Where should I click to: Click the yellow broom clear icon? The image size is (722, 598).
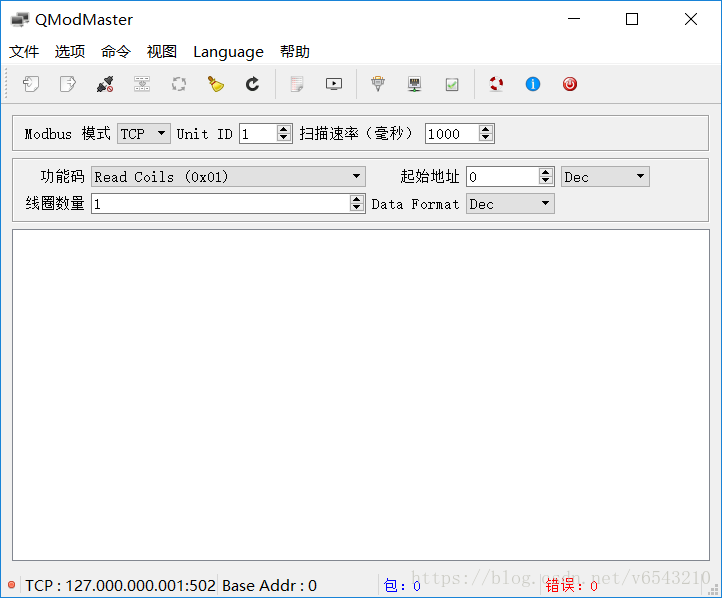[215, 84]
